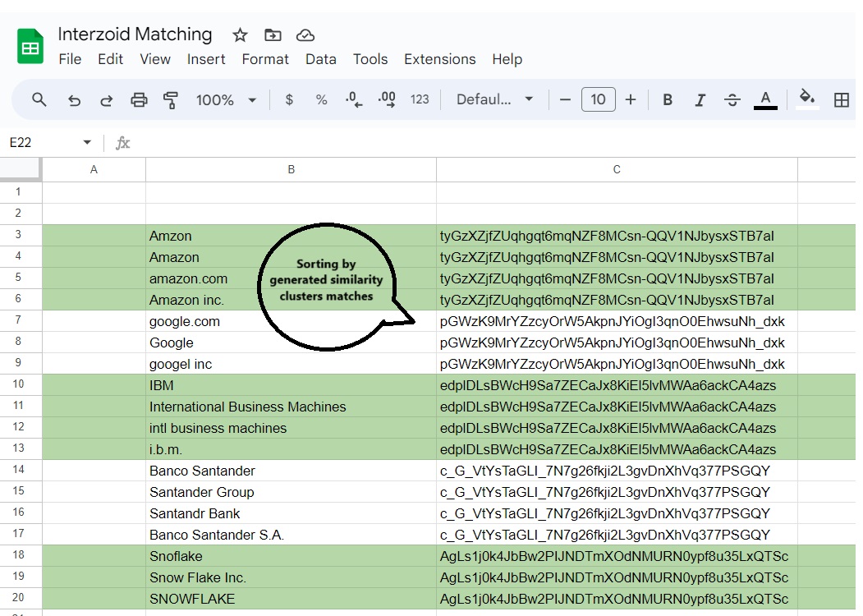Image resolution: width=863 pixels, height=616 pixels.
Task: Open the Default font dropdown
Action: coord(495,99)
